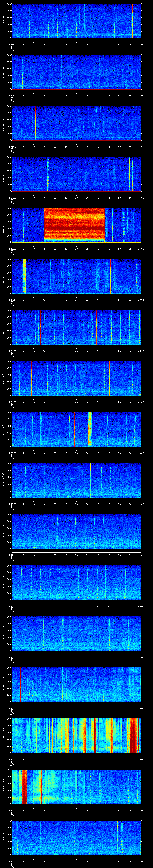153x868 pixels.
Task: Select the spectrogram panel starting at 4:42:00
Action: (x=77, y=583)
